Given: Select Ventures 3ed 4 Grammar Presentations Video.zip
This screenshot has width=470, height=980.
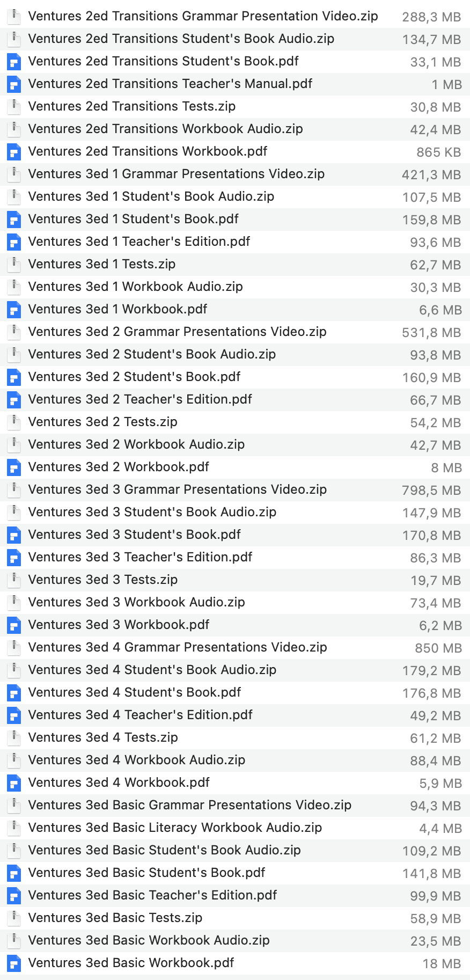Looking at the screenshot, I should tap(177, 647).
